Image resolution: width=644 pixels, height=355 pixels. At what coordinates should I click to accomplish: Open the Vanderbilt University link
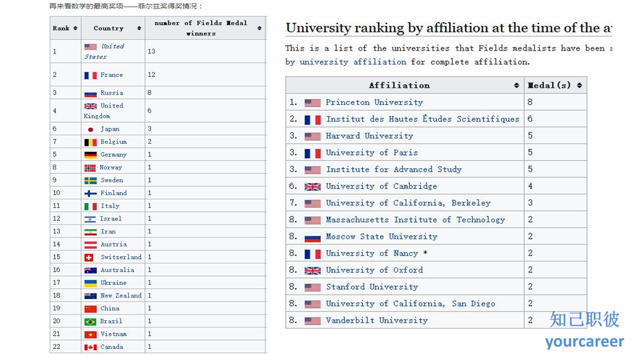click(x=377, y=321)
